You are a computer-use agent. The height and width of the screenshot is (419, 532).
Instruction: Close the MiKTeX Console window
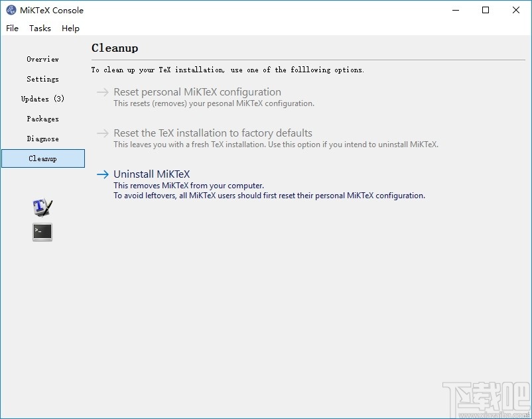pyautogui.click(x=516, y=10)
